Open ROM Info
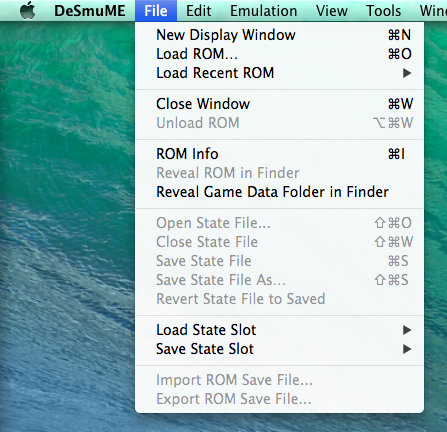Viewport: 447px width, 432px height. (279, 154)
